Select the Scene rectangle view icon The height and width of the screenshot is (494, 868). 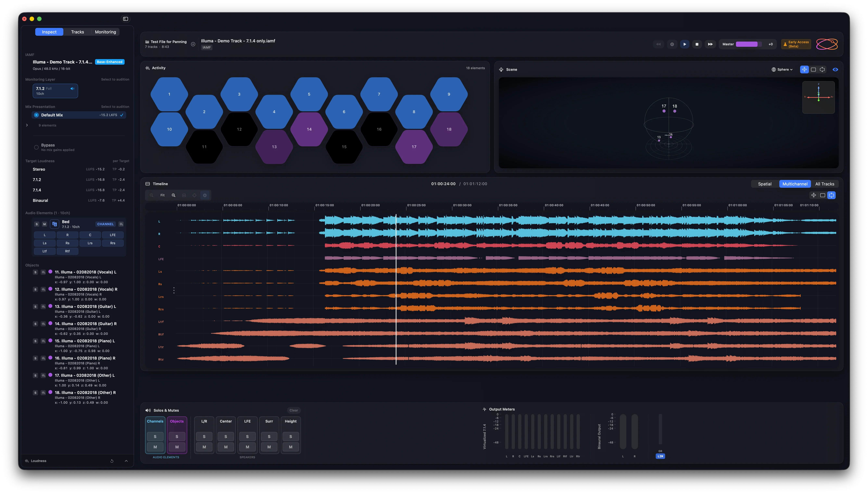coord(813,70)
